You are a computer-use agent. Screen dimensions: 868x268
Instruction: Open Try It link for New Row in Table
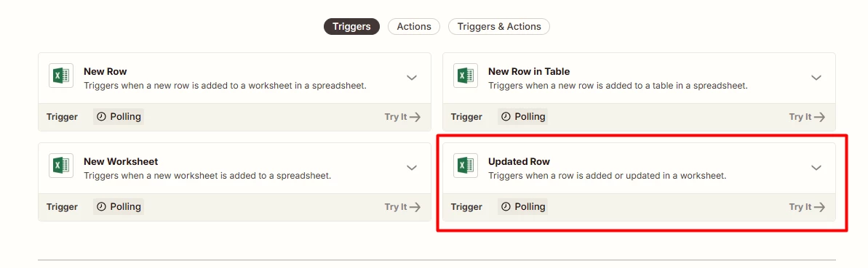tap(807, 117)
